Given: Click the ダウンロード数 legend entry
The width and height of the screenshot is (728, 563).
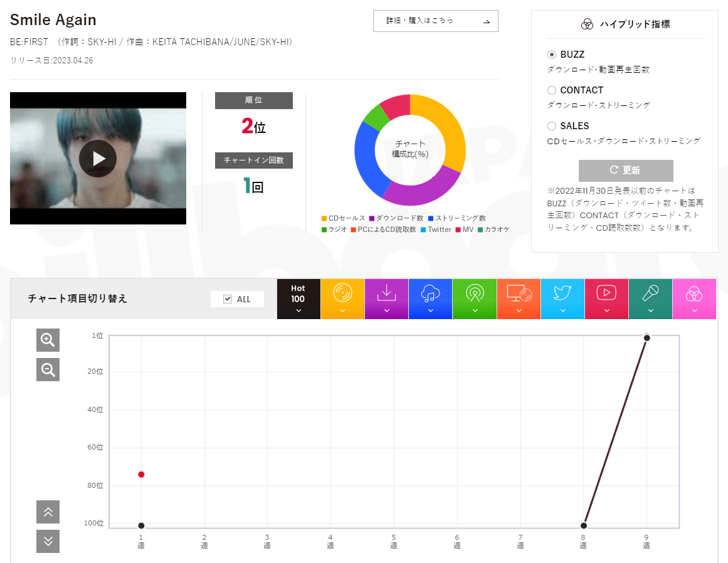Looking at the screenshot, I should (x=396, y=218).
